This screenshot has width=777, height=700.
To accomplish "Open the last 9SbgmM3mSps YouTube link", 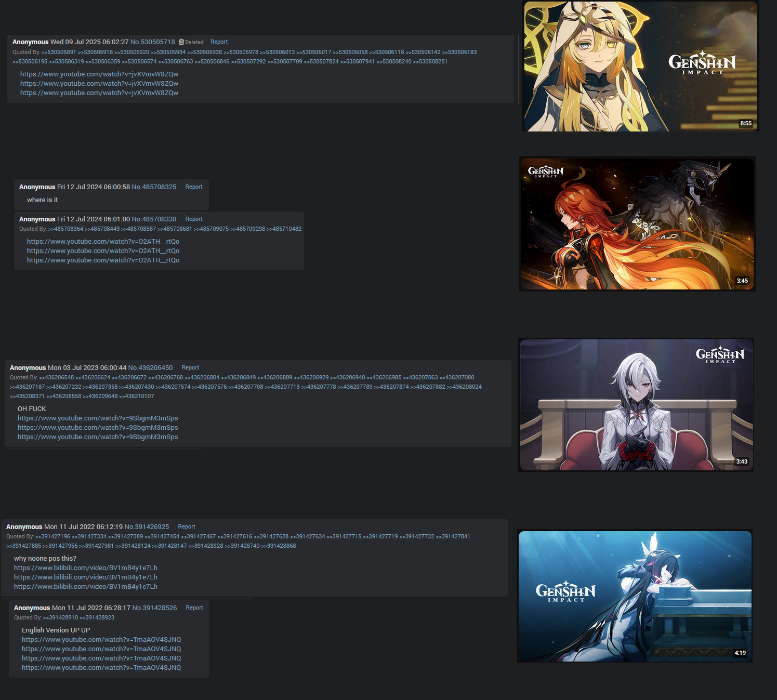I will [98, 437].
